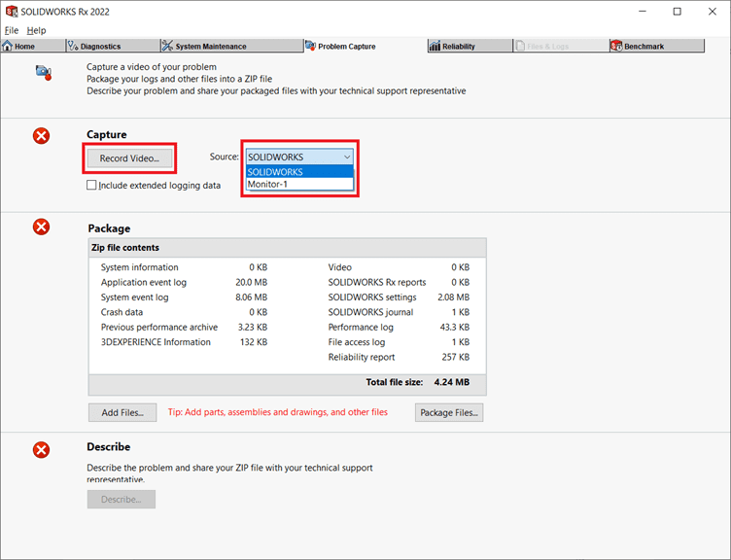Maximize the SOLIDWORKS Rx window
The width and height of the screenshot is (731, 560).
677,12
